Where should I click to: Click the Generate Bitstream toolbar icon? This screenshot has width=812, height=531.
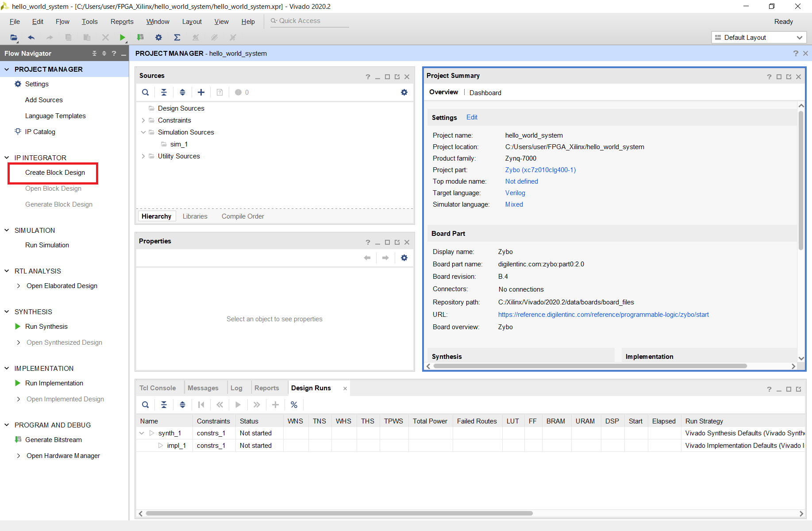pos(140,38)
